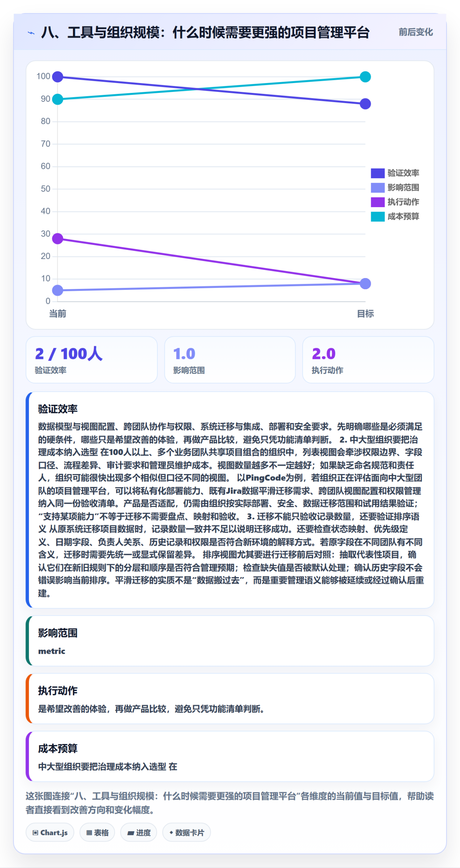The width and height of the screenshot is (460, 868).
Task: Select the 表格 tag
Action: [97, 832]
